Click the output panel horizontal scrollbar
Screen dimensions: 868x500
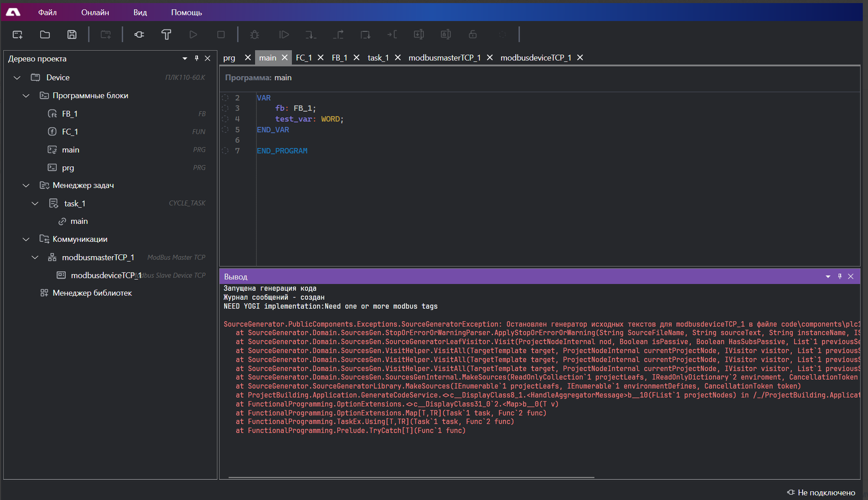pyautogui.click(x=411, y=477)
